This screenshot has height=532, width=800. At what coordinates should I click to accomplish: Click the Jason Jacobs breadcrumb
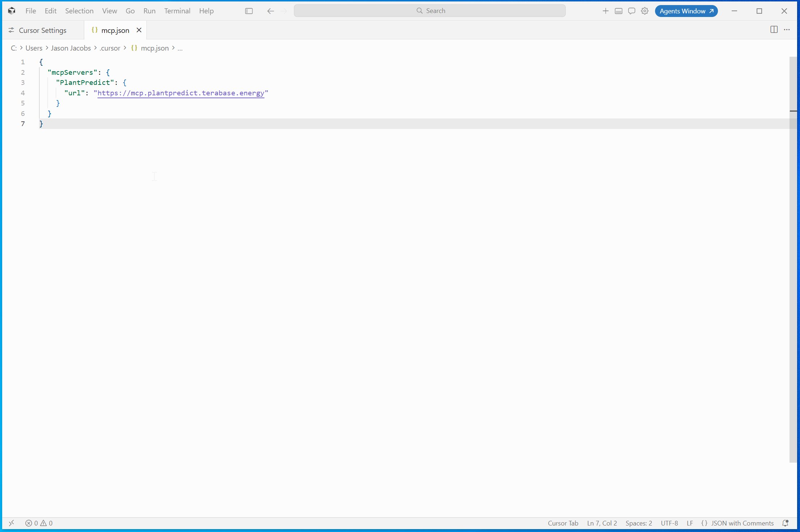(71, 48)
